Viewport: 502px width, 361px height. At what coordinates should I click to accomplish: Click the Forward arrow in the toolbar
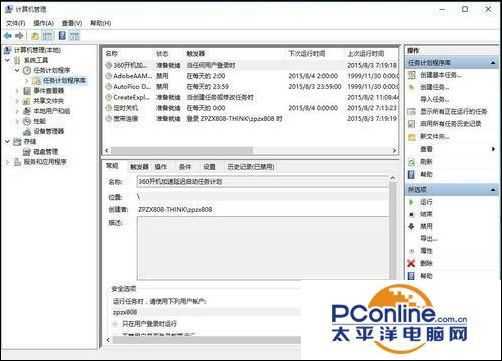tap(19, 36)
